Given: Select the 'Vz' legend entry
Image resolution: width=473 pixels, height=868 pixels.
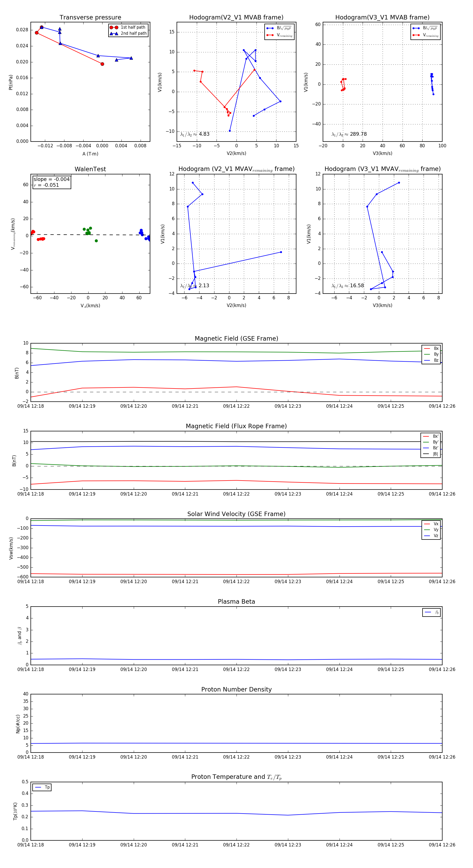Looking at the screenshot, I should tap(431, 536).
